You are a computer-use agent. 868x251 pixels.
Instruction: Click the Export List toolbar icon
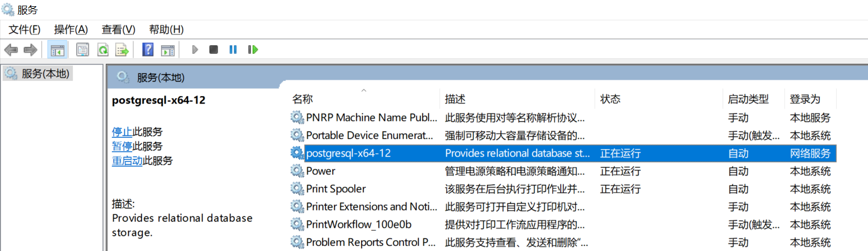[122, 50]
